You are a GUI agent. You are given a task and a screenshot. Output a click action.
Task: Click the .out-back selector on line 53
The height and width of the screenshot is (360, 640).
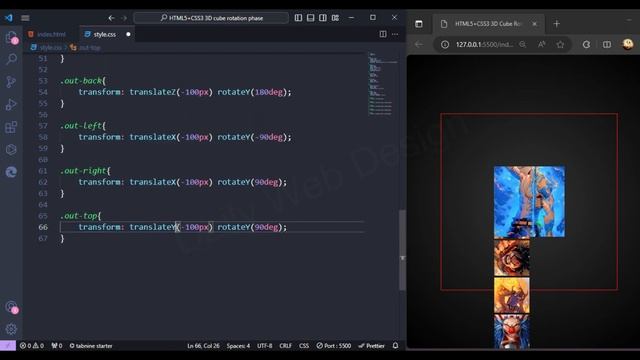point(81,81)
